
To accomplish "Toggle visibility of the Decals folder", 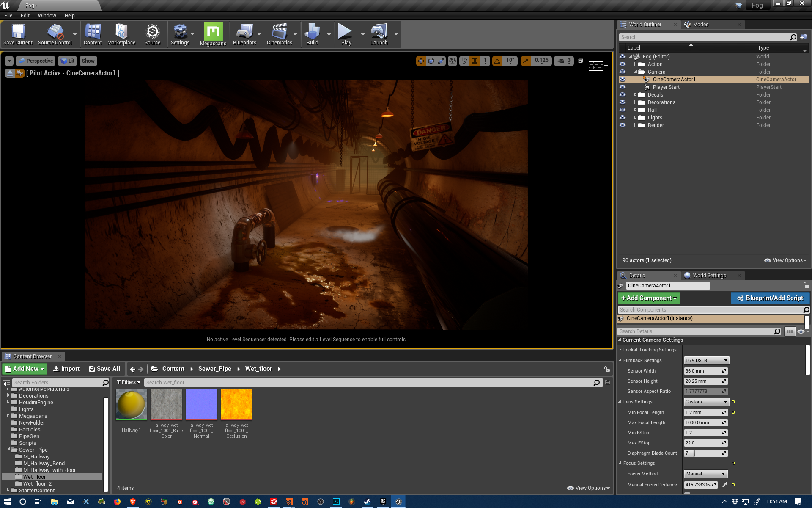I will [623, 95].
